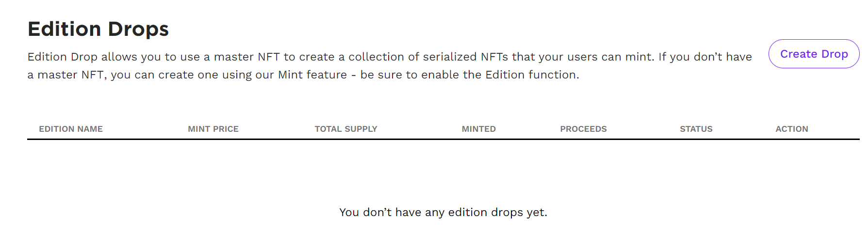Sort by the Status column header
868x233 pixels.
pyautogui.click(x=696, y=129)
